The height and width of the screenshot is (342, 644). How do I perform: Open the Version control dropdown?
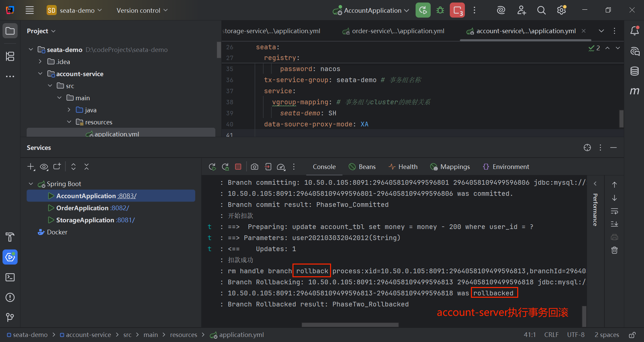pyautogui.click(x=142, y=10)
